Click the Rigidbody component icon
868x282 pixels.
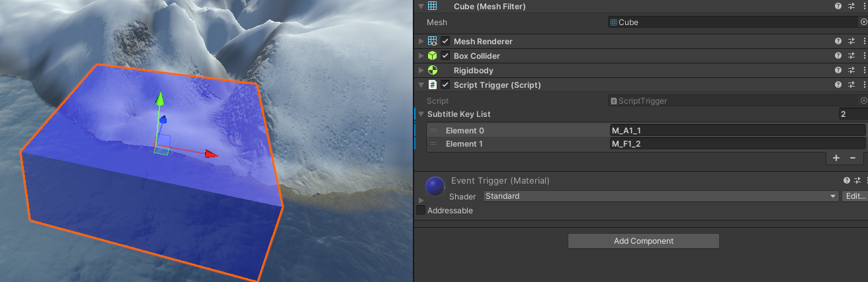[x=432, y=70]
